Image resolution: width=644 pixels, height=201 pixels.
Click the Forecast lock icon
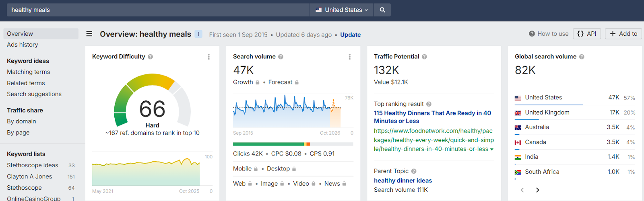[297, 82]
